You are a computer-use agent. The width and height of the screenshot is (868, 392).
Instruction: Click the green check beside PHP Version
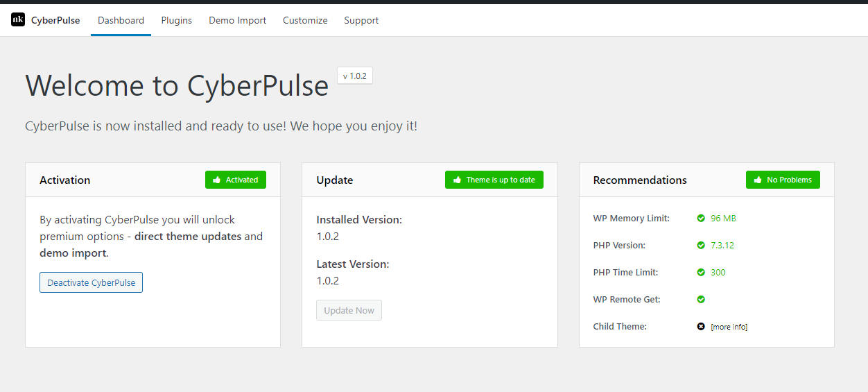[701, 246]
